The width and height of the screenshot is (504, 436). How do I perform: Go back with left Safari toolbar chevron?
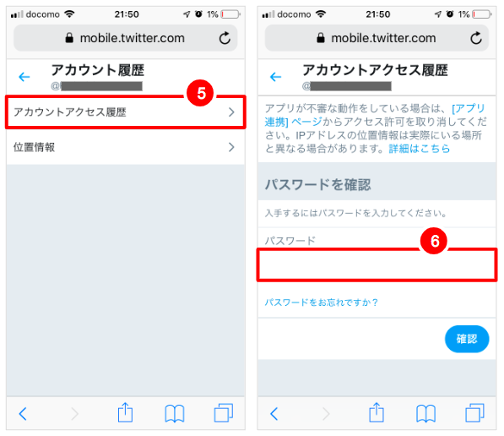click(x=23, y=414)
